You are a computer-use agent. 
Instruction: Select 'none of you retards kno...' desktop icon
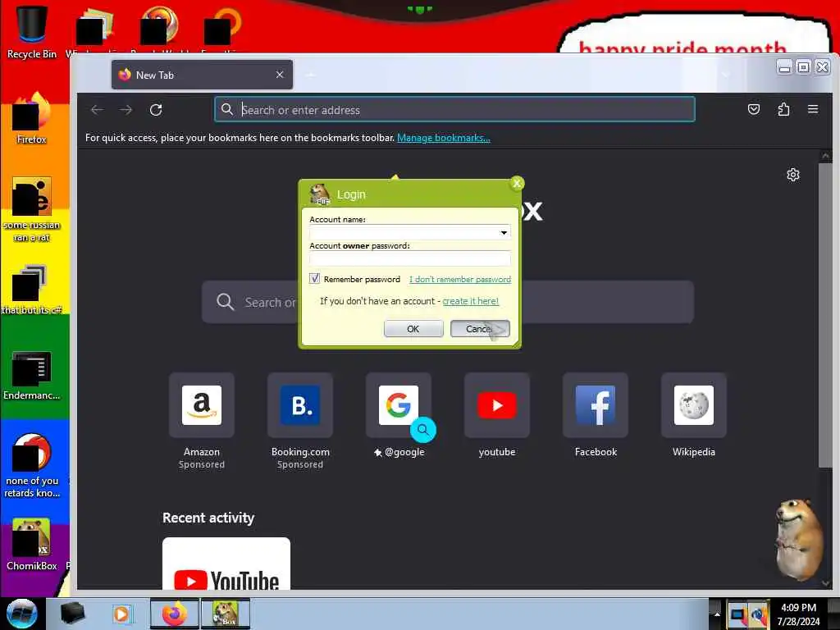pyautogui.click(x=32, y=466)
